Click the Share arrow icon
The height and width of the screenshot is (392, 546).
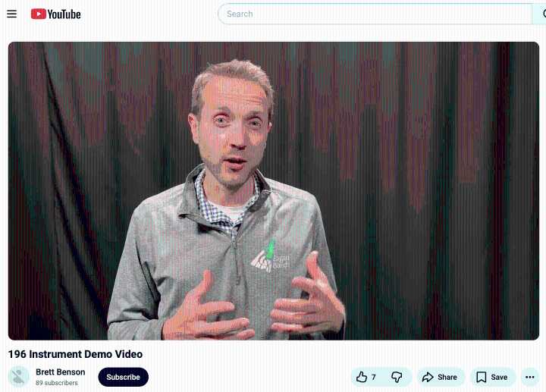tap(428, 377)
